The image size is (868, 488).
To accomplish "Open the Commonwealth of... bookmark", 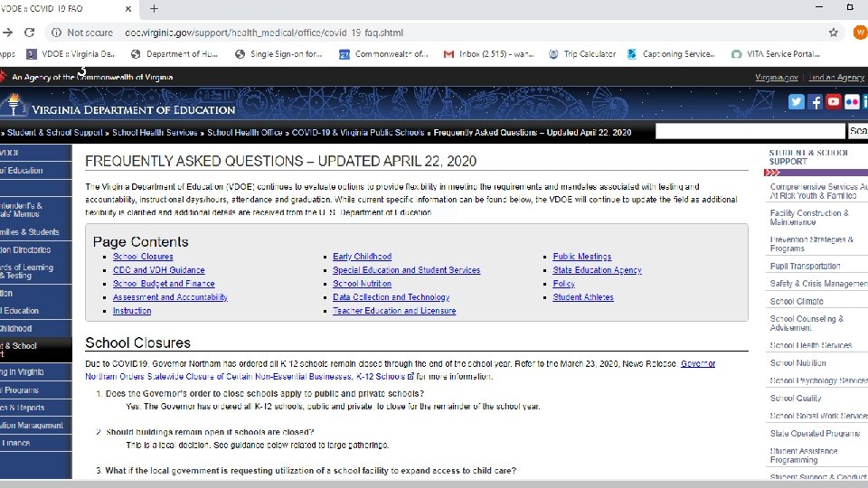I will pos(383,53).
